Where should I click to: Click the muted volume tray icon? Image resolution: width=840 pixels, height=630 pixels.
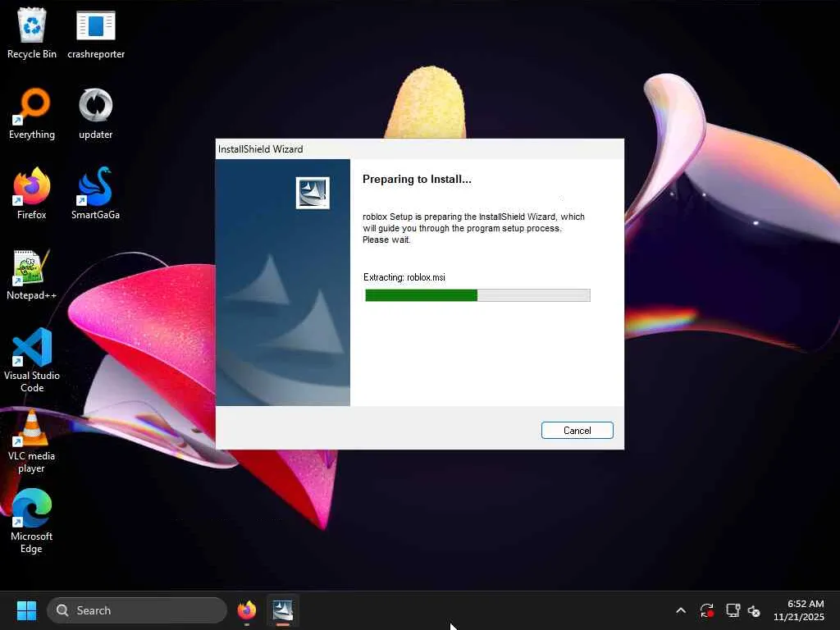point(754,610)
